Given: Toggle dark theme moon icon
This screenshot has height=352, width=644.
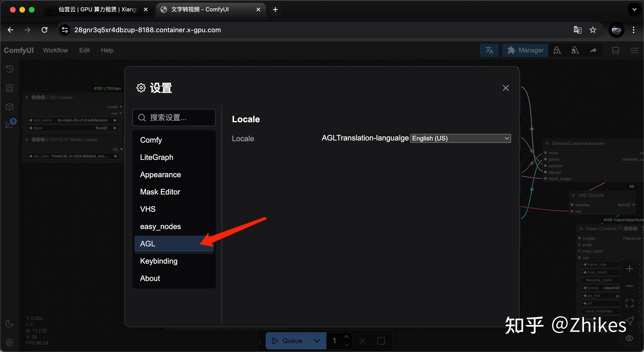Looking at the screenshot, I should click(x=9, y=324).
